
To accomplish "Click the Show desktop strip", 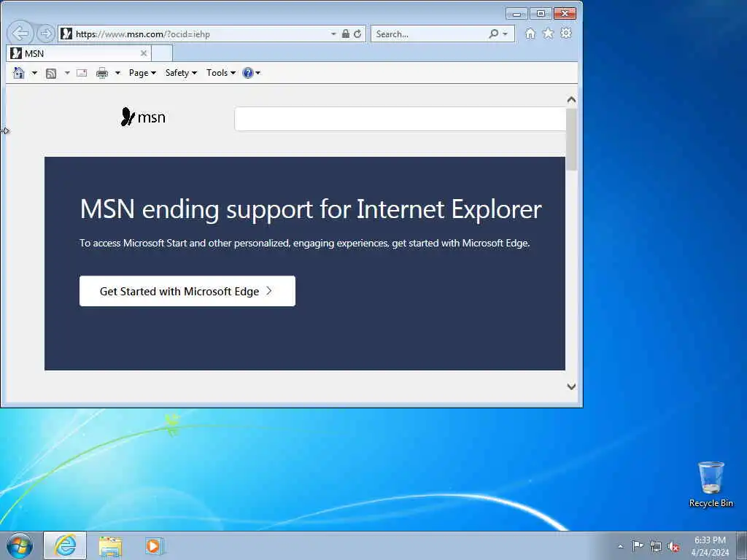I will (742, 545).
